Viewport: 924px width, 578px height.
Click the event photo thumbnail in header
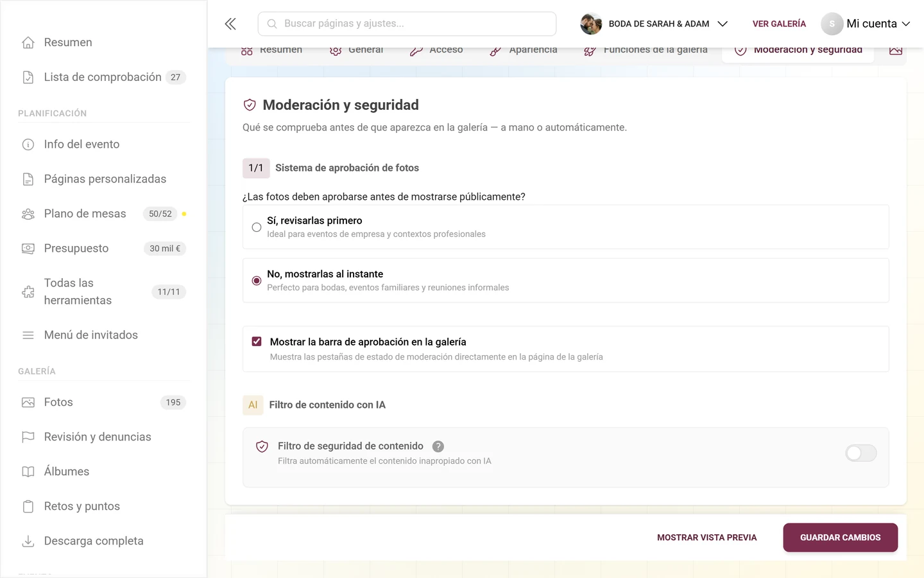click(591, 24)
